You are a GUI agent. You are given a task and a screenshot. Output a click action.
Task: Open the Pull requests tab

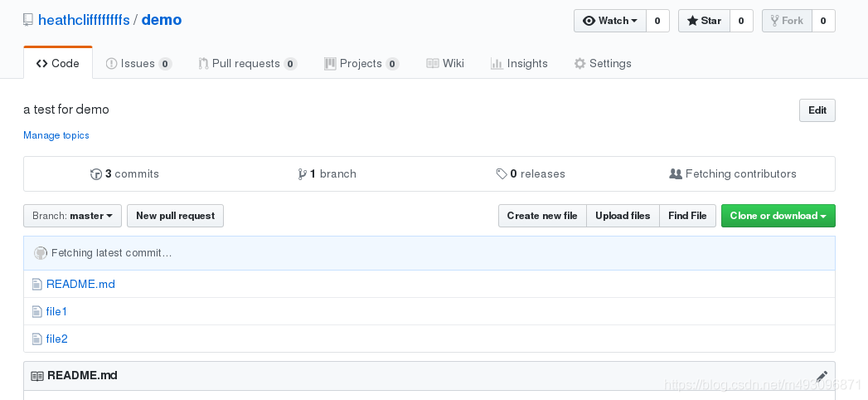tap(247, 64)
